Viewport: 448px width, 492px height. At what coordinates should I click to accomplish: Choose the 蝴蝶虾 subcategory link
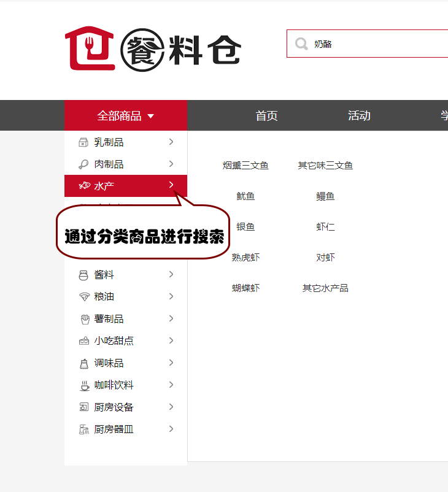(x=245, y=288)
